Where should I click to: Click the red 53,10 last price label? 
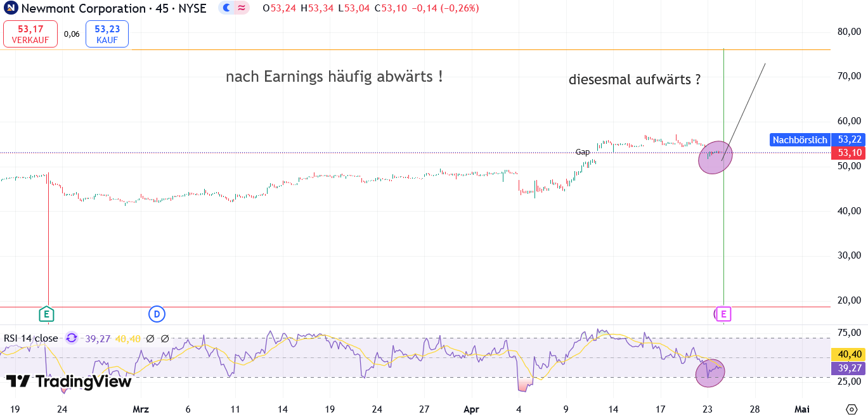849,153
